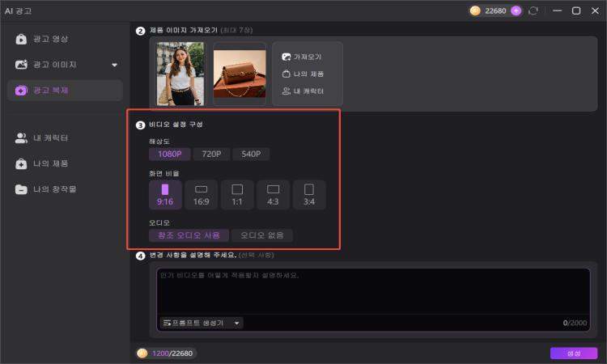Expand the 광고 이미지 dropdown arrow
This screenshot has height=364, width=607.
click(115, 65)
